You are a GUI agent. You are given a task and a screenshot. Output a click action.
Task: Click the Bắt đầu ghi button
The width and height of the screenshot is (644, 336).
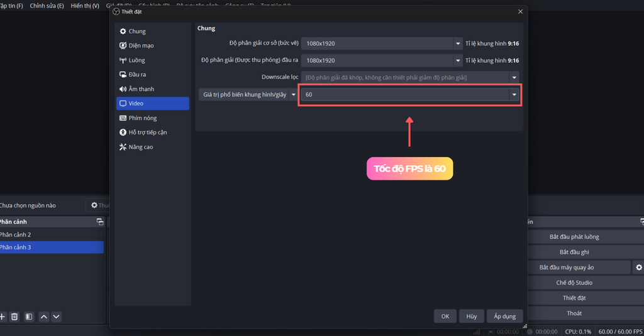574,252
